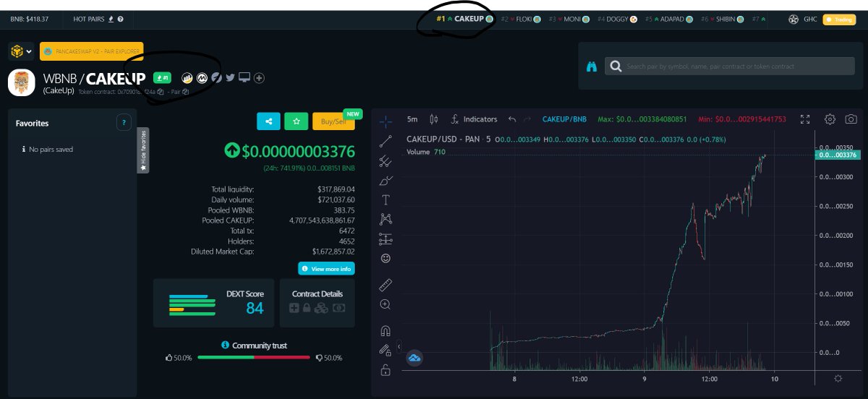The height and width of the screenshot is (399, 868).
Task: Click the community trust ratio bar
Action: tap(254, 358)
